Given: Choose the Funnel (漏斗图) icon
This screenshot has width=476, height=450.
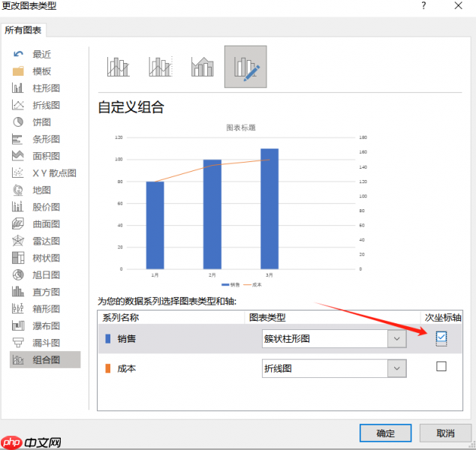Looking at the screenshot, I should click(18, 343).
